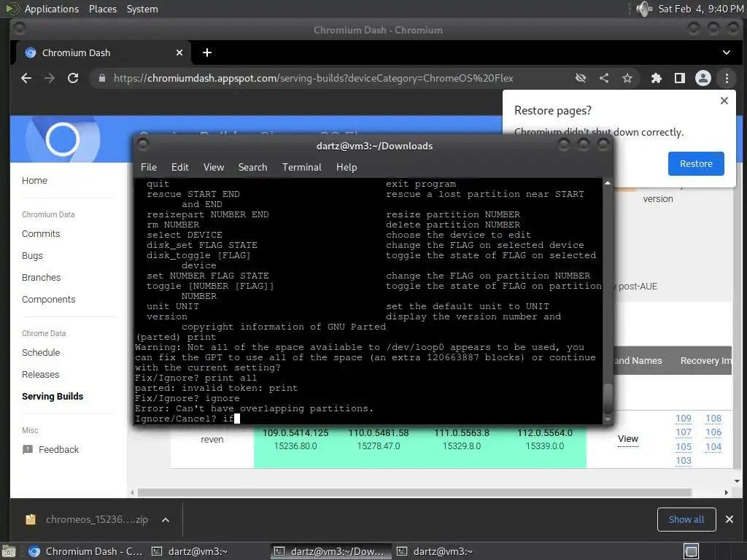Switch to Chromium Dash taskbar entry
747x560 pixels.
coord(86,551)
